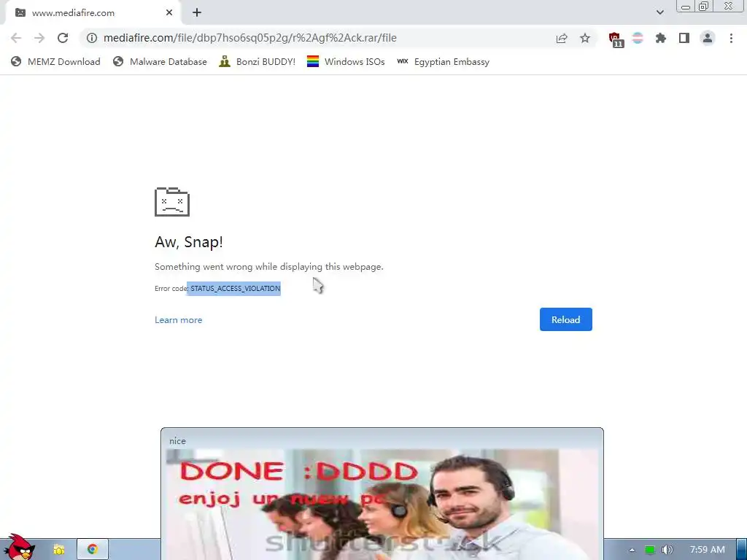
Task: Click the 7:59 AM taskbar clock
Action: (707, 550)
